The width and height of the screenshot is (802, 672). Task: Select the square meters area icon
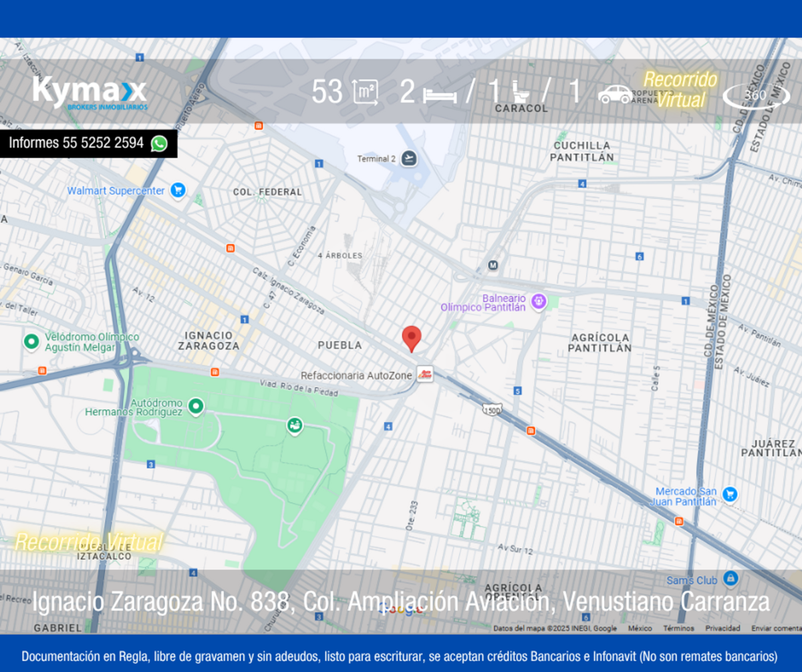366,92
